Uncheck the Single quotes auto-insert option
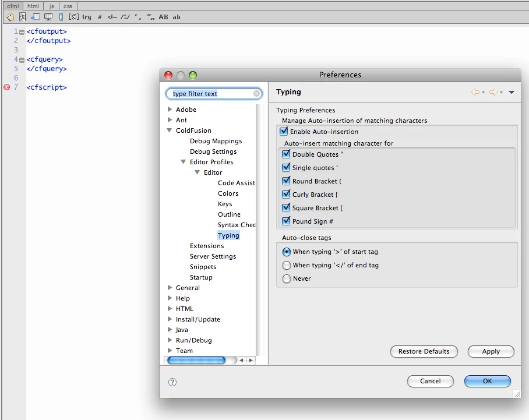Screen dimensions: 529x420 [x=286, y=167]
